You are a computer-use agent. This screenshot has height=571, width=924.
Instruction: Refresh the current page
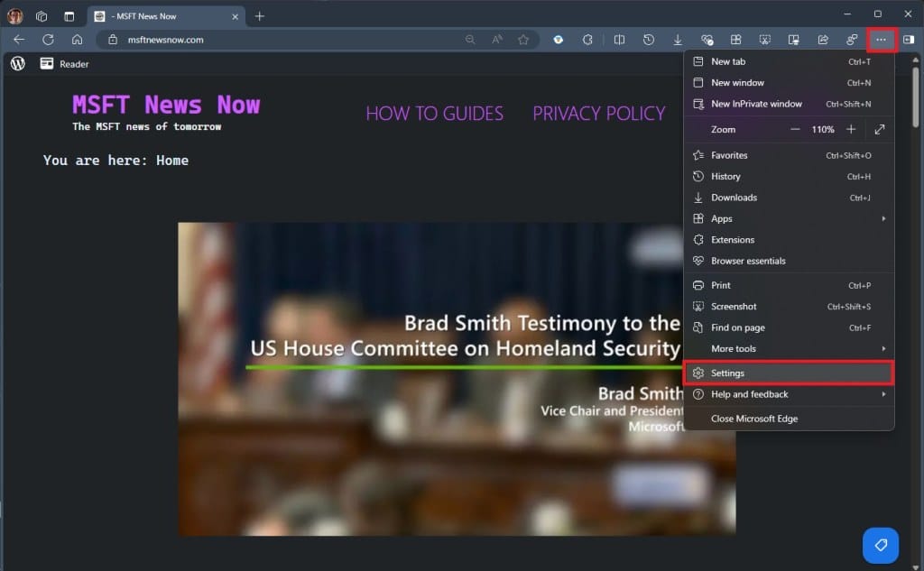click(x=48, y=40)
